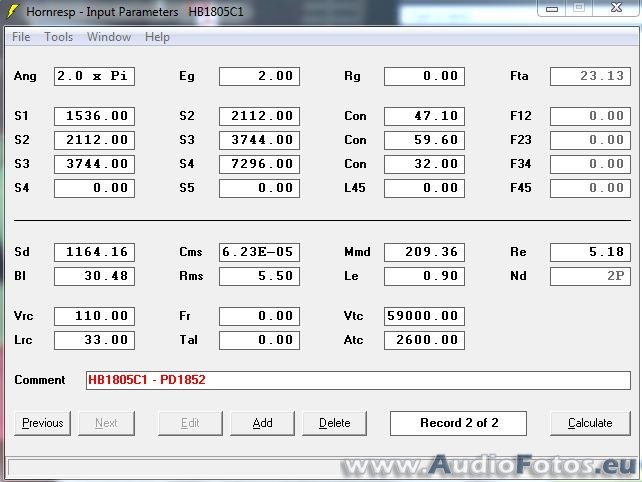
Task: Click the S5 input field
Action: click(x=259, y=188)
